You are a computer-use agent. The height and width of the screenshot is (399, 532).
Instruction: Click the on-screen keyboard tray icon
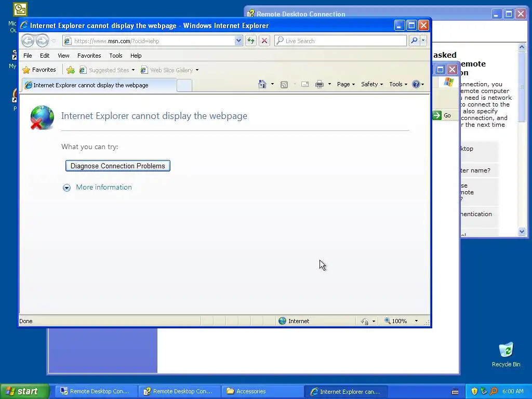(455, 392)
